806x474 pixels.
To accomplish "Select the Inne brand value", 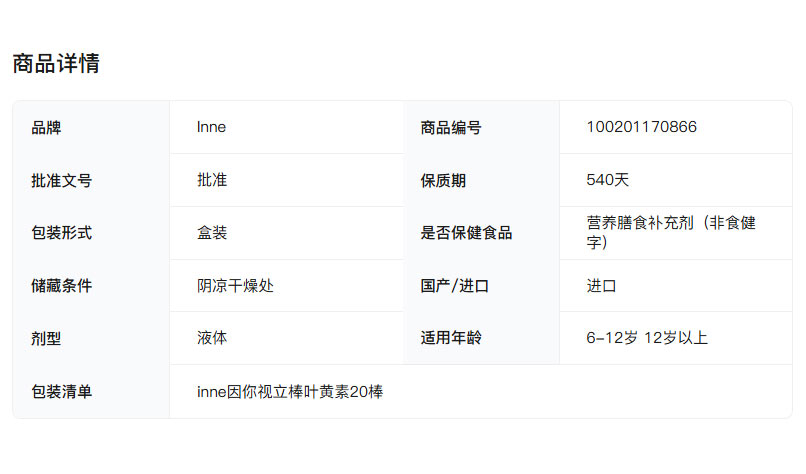I will [x=211, y=127].
